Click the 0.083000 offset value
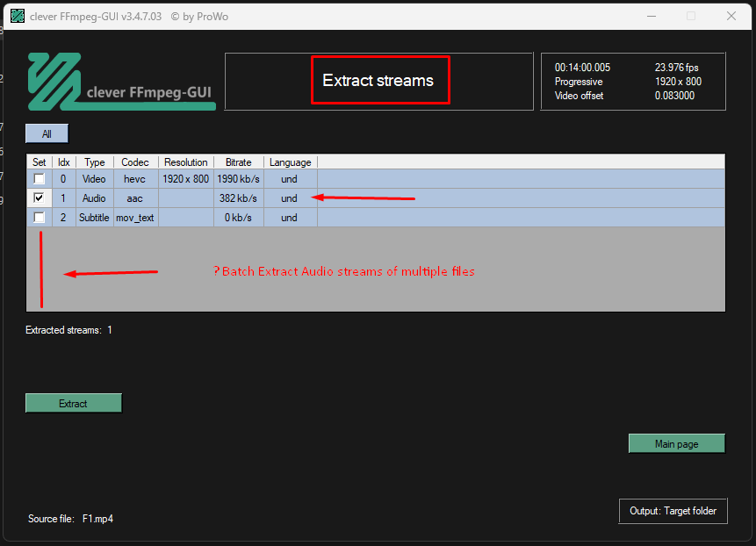Viewport: 756px width, 546px height. point(674,96)
